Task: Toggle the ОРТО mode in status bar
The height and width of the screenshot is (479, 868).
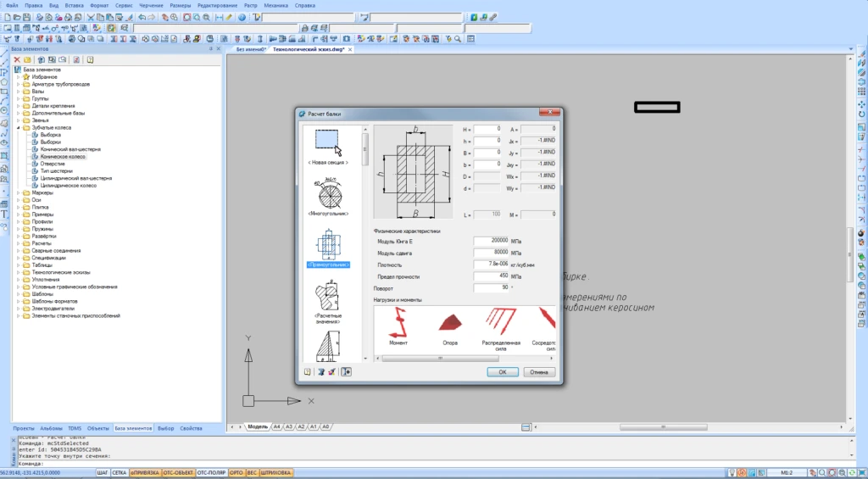Action: point(236,472)
